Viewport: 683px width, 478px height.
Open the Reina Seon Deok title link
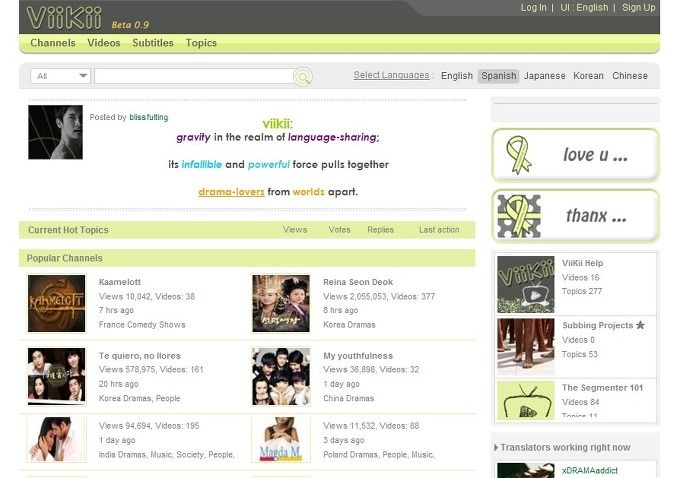pyautogui.click(x=358, y=282)
